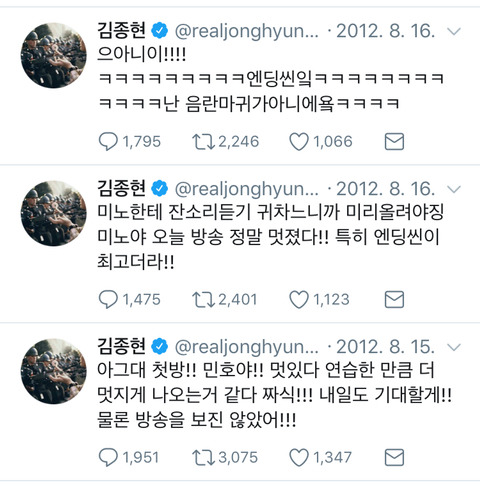Expand options chevron on first 2012. 8. 16. tweet

pyautogui.click(x=454, y=32)
